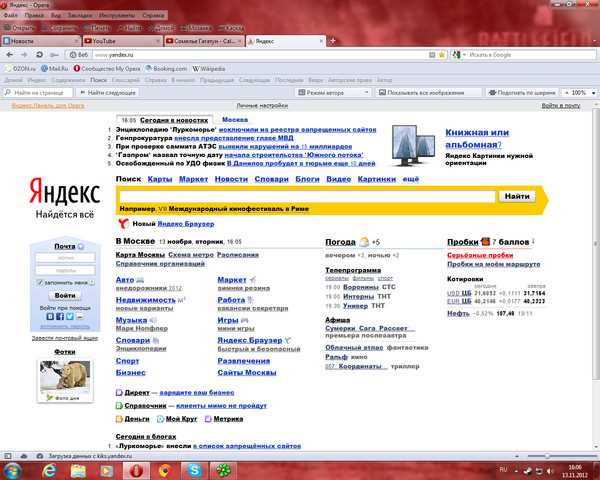Click the volume speaker tray icon
Image resolution: width=600 pixels, height=480 pixels.
click(550, 471)
